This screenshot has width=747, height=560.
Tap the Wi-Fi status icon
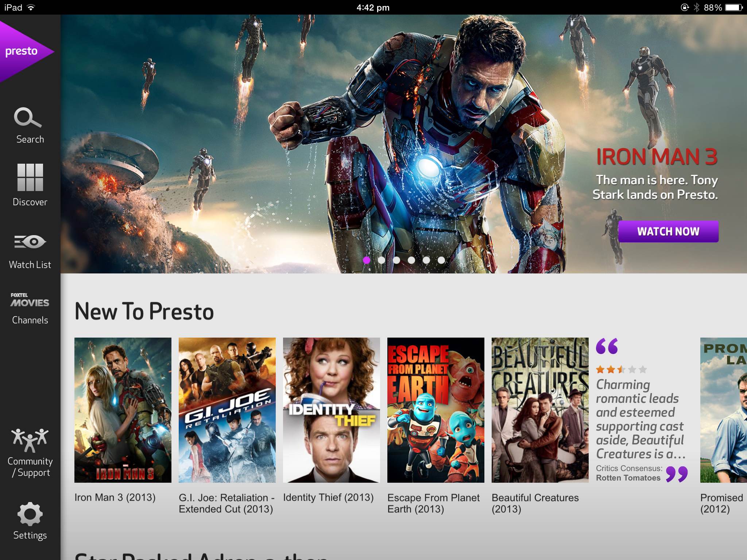pos(31,7)
